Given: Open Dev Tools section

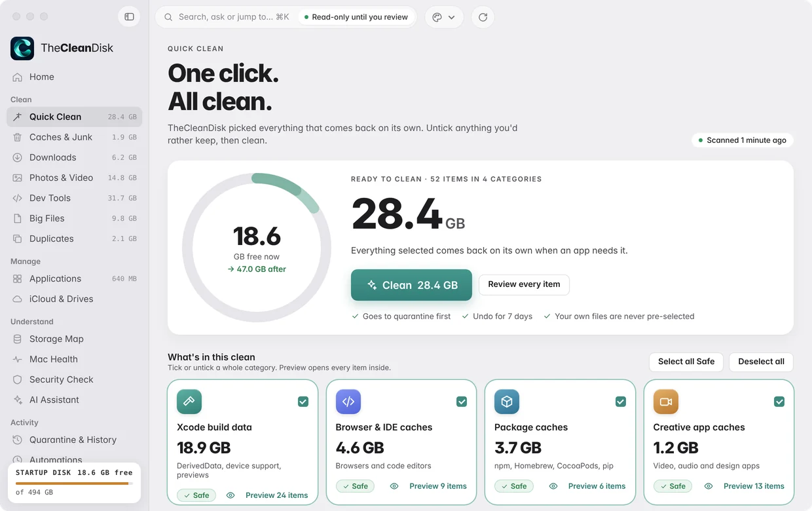Looking at the screenshot, I should [74, 198].
